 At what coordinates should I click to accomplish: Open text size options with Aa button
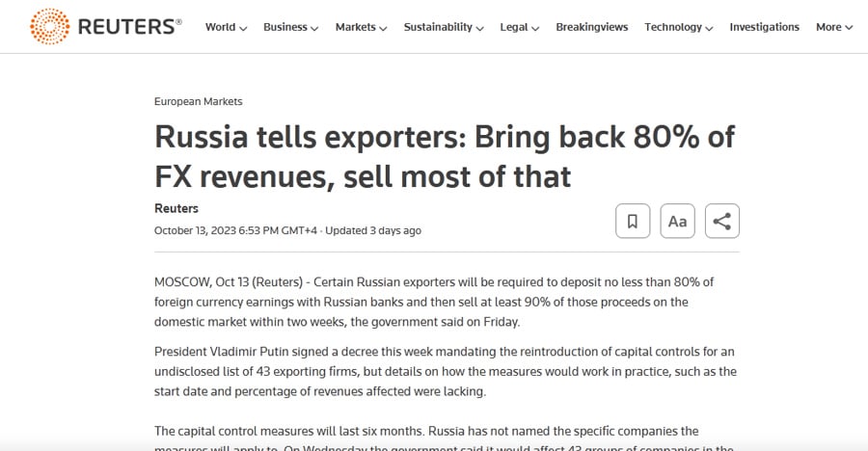point(678,221)
